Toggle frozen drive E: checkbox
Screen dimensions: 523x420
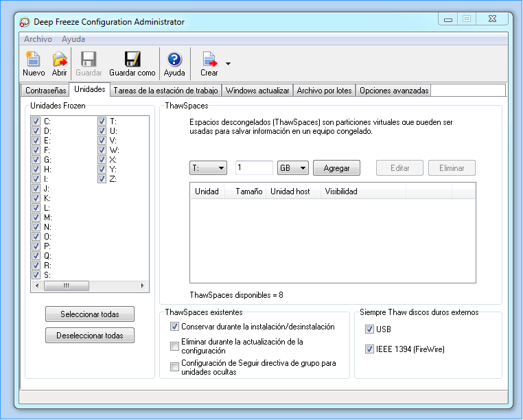tap(36, 141)
